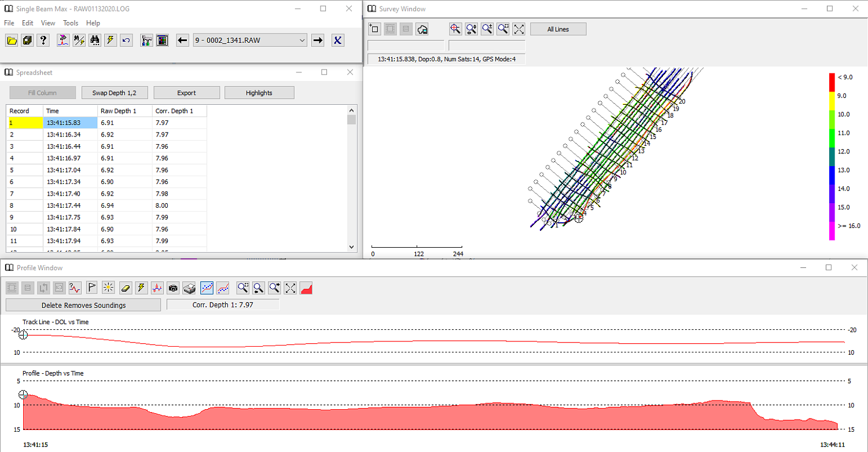The width and height of the screenshot is (868, 452).
Task: Open the Edit menu
Action: [x=28, y=23]
